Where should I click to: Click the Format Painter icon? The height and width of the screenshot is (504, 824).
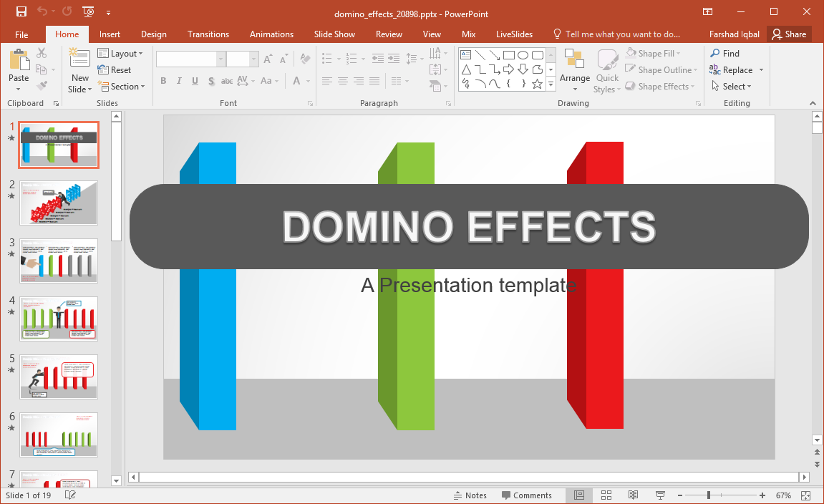click(42, 86)
